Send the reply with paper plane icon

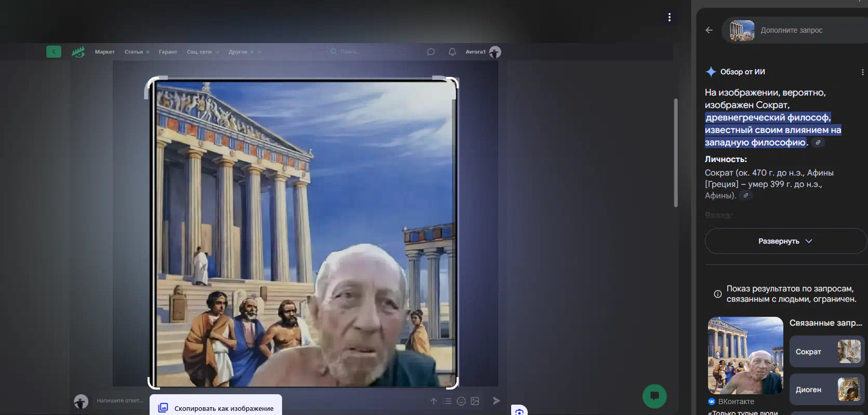497,400
